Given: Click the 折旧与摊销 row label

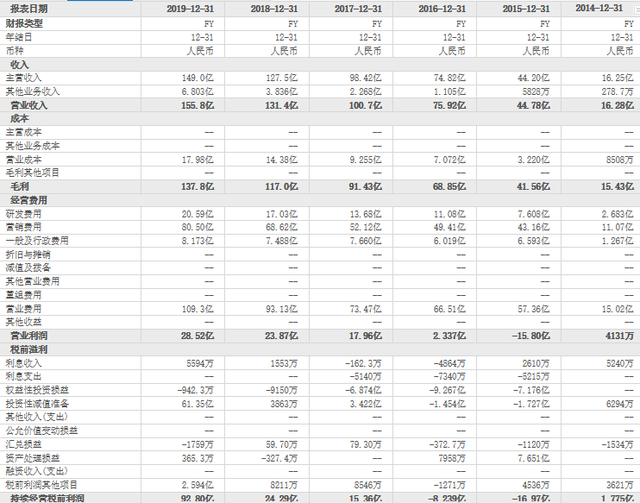Looking at the screenshot, I should click(x=28, y=254).
